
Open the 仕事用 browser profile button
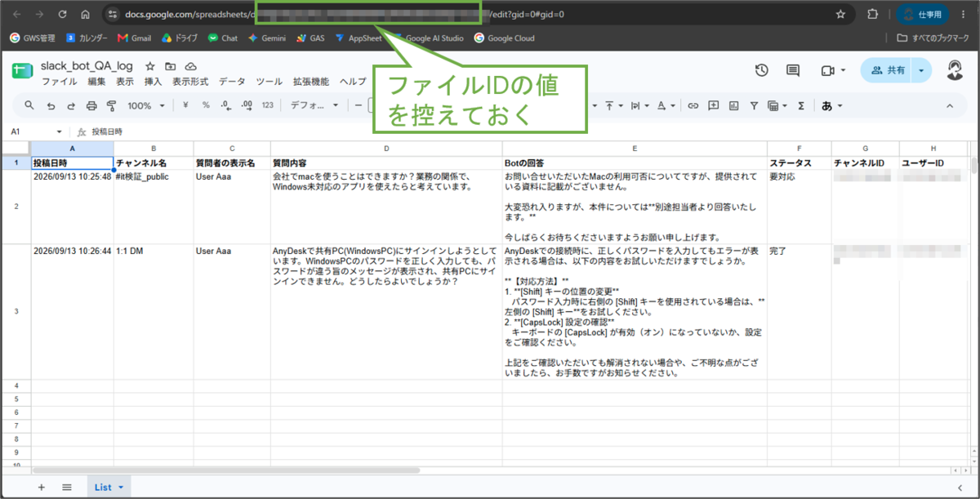[923, 14]
